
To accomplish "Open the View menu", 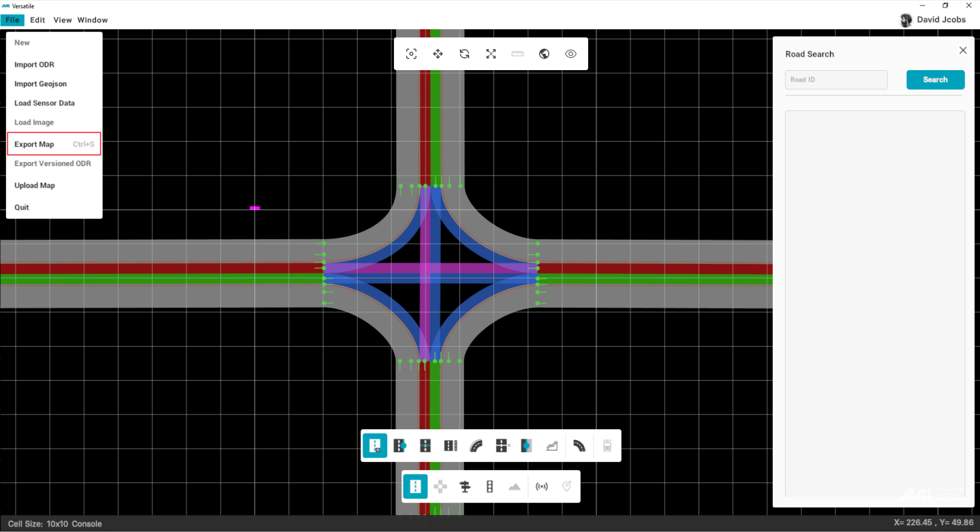I will [63, 20].
